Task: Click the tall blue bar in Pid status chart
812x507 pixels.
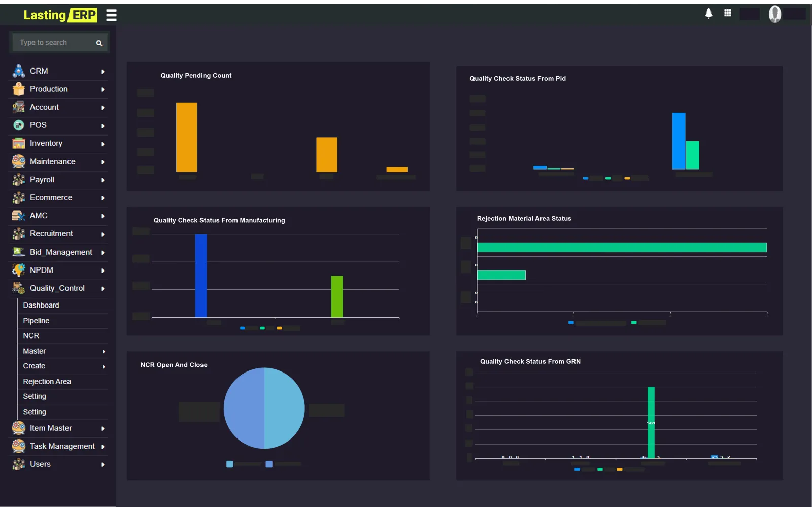Action: (x=679, y=141)
